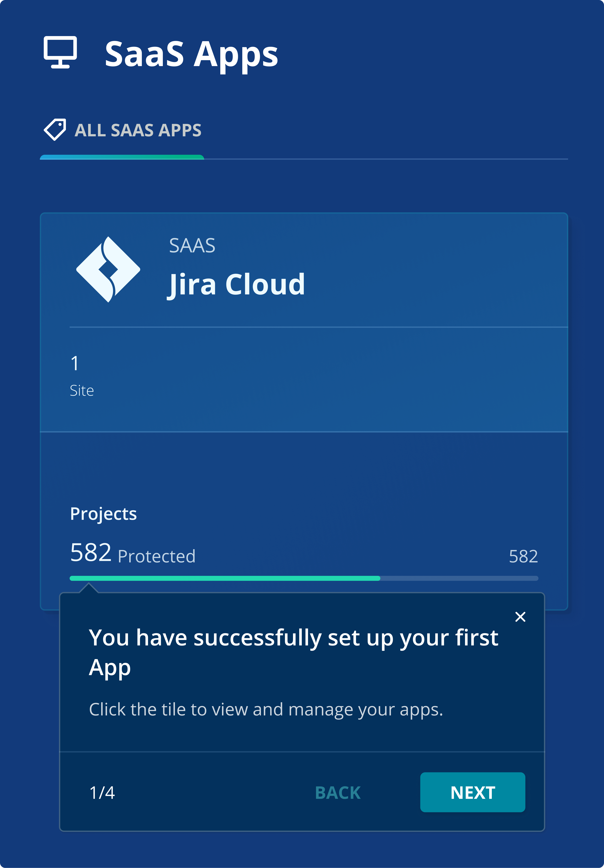
Task: Click the "1/4" step indicator
Action: [x=102, y=792]
